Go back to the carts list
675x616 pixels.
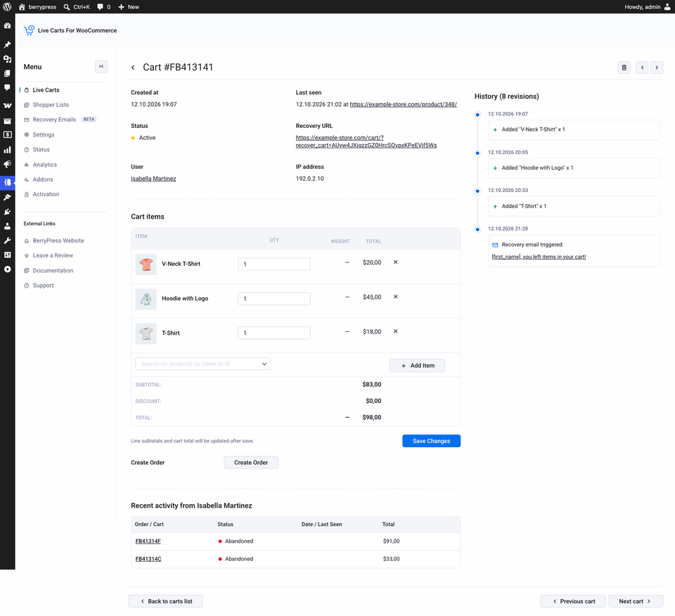click(x=166, y=601)
